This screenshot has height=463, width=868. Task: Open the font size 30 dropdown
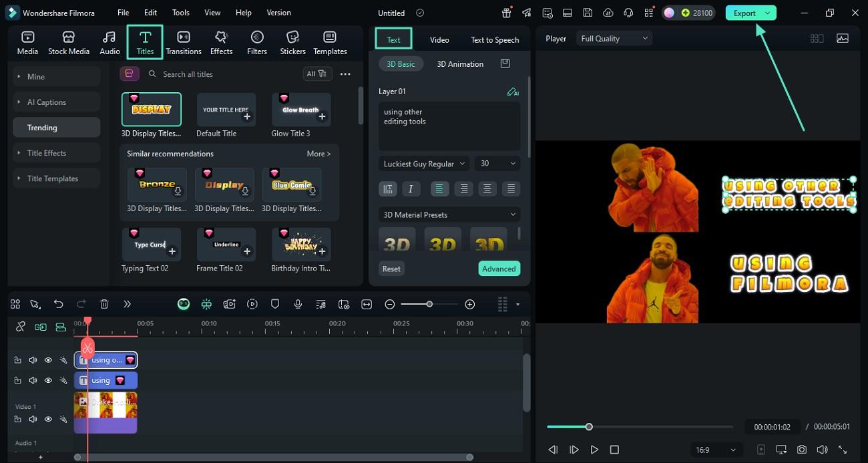pyautogui.click(x=497, y=164)
